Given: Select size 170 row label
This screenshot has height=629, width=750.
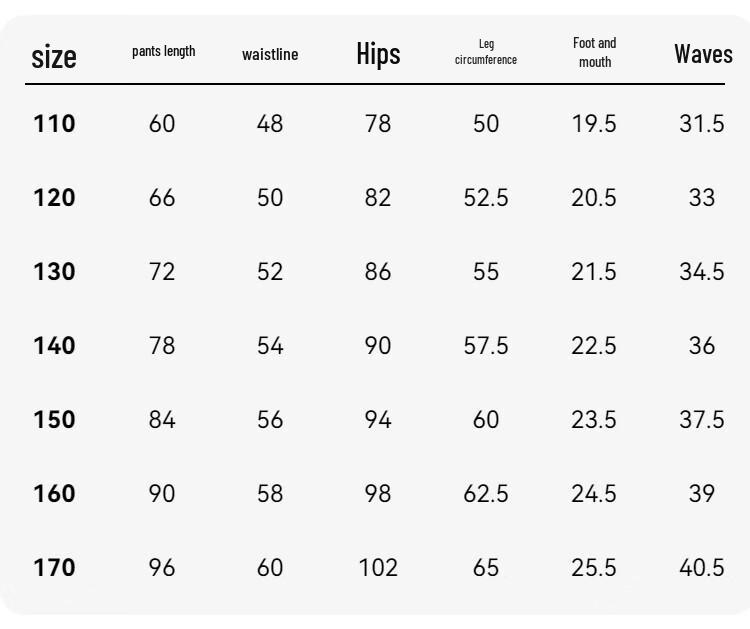Looking at the screenshot, I should click(54, 568).
